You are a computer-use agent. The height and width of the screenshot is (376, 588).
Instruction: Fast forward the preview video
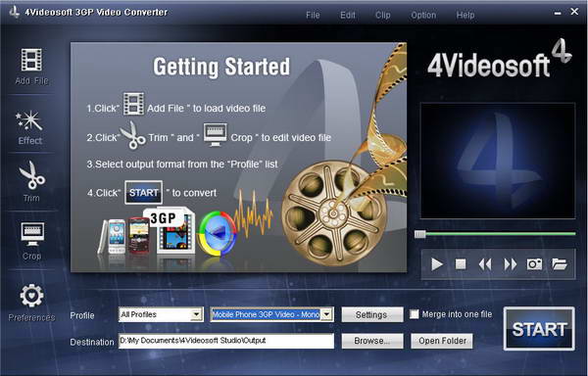511,264
